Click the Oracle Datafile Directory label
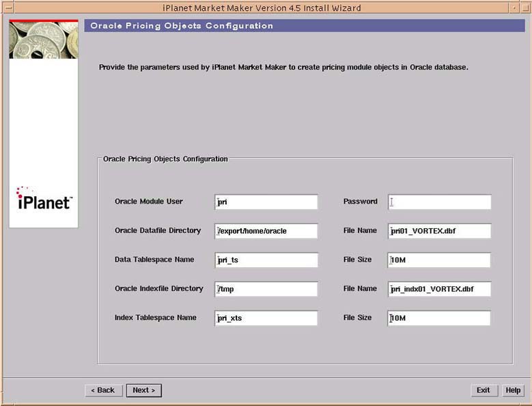Viewport: 532px width, 406px height. [158, 230]
